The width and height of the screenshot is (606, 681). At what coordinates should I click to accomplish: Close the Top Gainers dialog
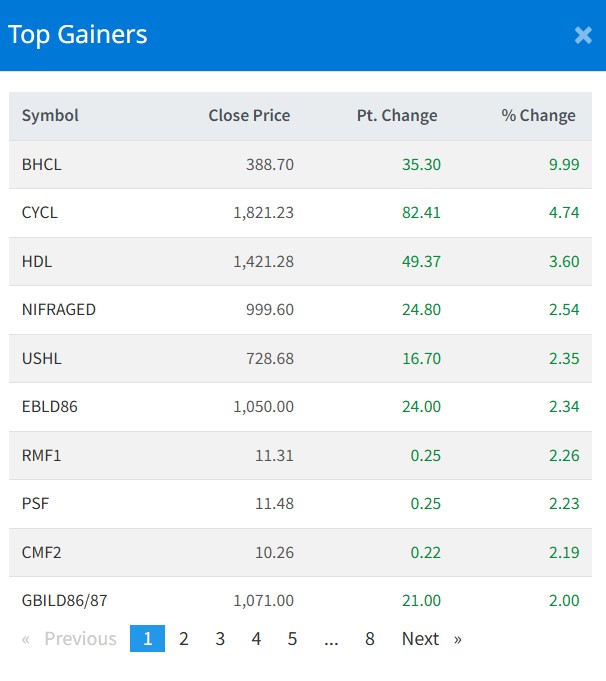click(x=583, y=35)
